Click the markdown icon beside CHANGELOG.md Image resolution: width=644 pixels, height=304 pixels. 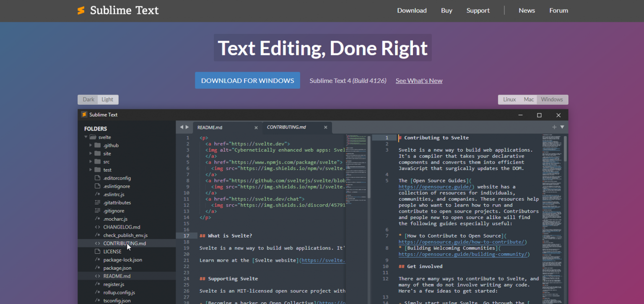tap(97, 227)
